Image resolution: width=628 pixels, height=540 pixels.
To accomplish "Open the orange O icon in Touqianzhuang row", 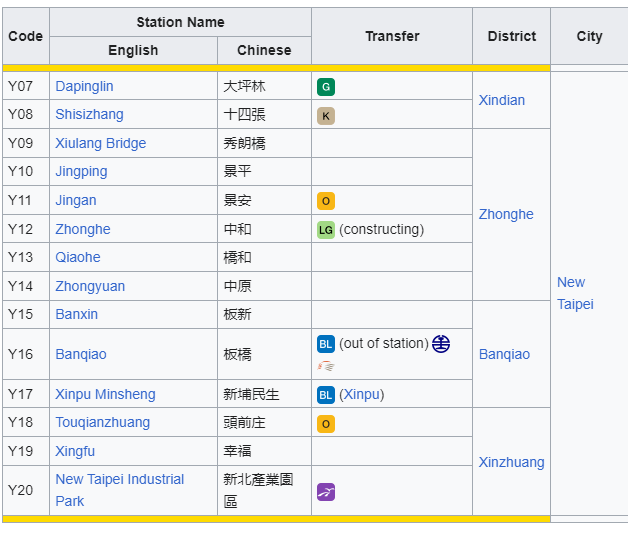I will coord(325,424).
